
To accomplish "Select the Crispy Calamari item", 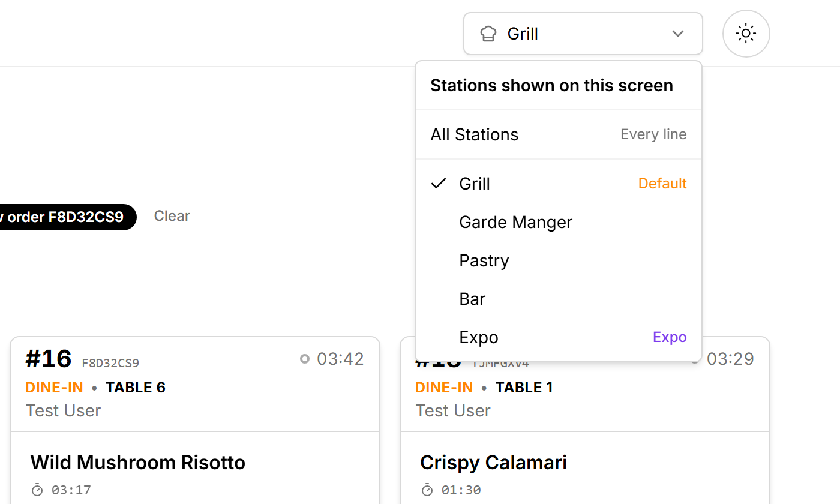I will point(493,463).
